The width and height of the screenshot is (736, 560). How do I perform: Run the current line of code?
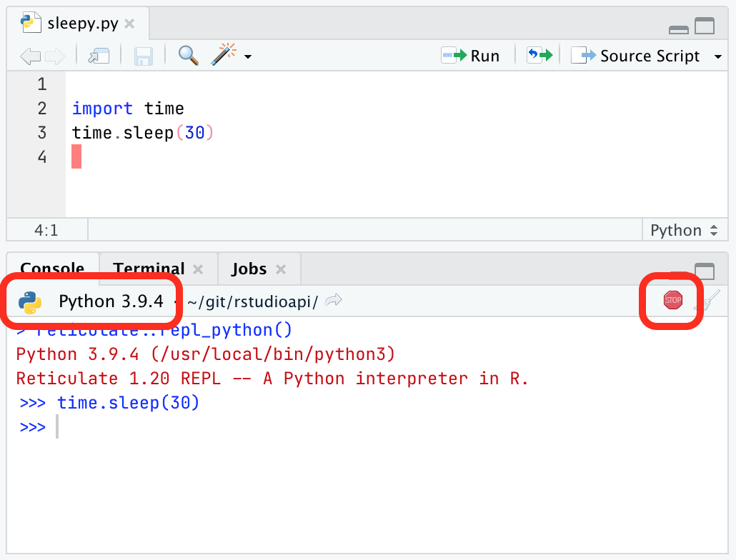point(472,55)
